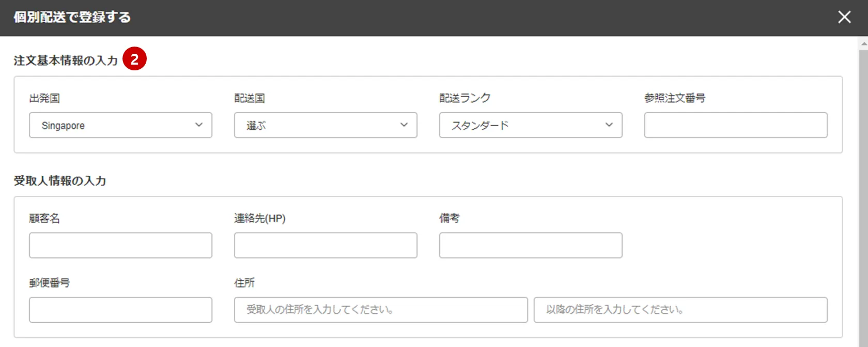The height and width of the screenshot is (347, 868).
Task: Click the 郵便番号 field label
Action: point(50,283)
